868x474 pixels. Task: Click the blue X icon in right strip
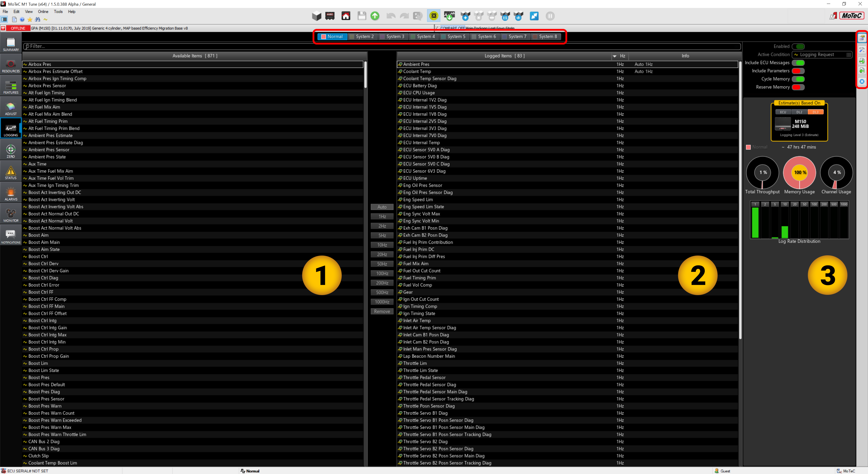862,82
